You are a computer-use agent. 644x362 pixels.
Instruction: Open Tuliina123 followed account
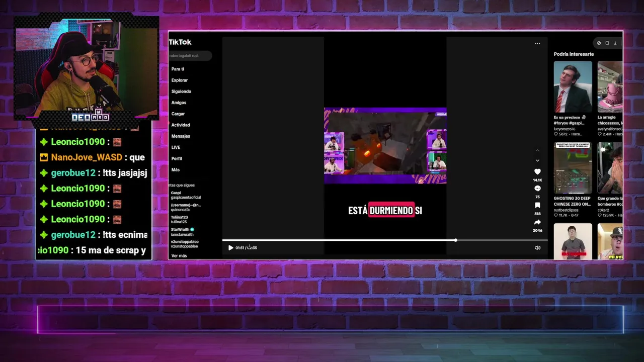point(179,220)
